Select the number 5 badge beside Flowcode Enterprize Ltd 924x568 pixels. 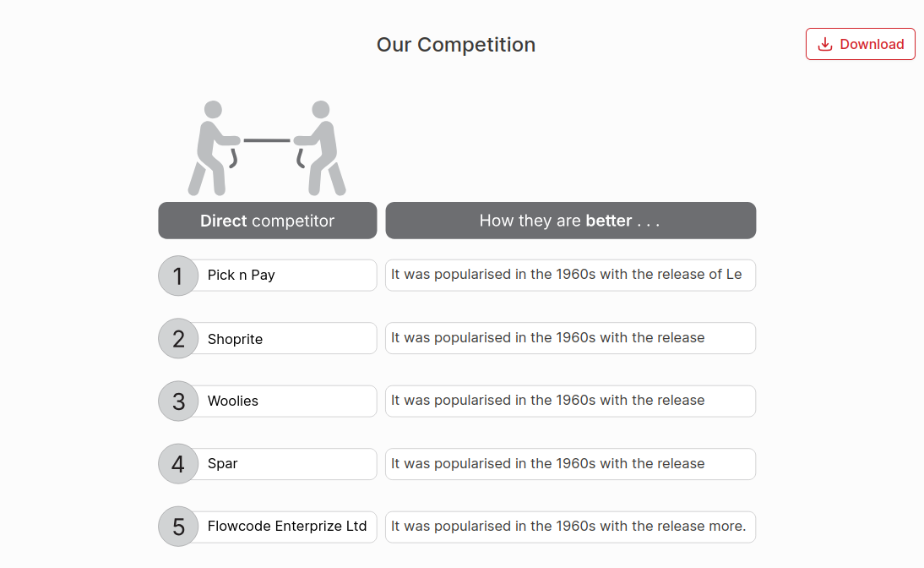click(177, 527)
